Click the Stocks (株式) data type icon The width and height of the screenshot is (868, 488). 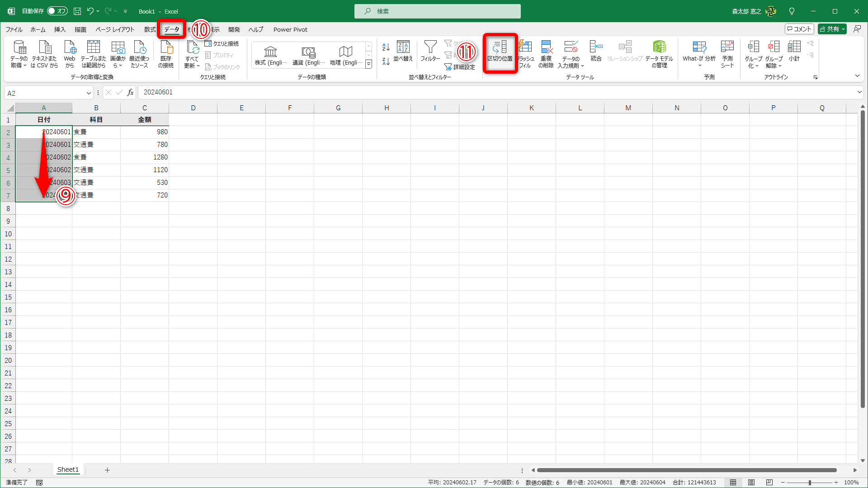pyautogui.click(x=270, y=52)
